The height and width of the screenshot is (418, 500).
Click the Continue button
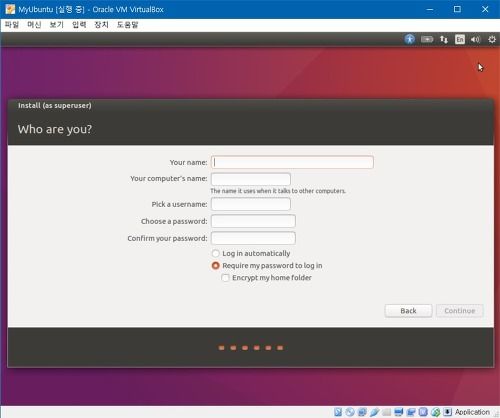tap(460, 311)
